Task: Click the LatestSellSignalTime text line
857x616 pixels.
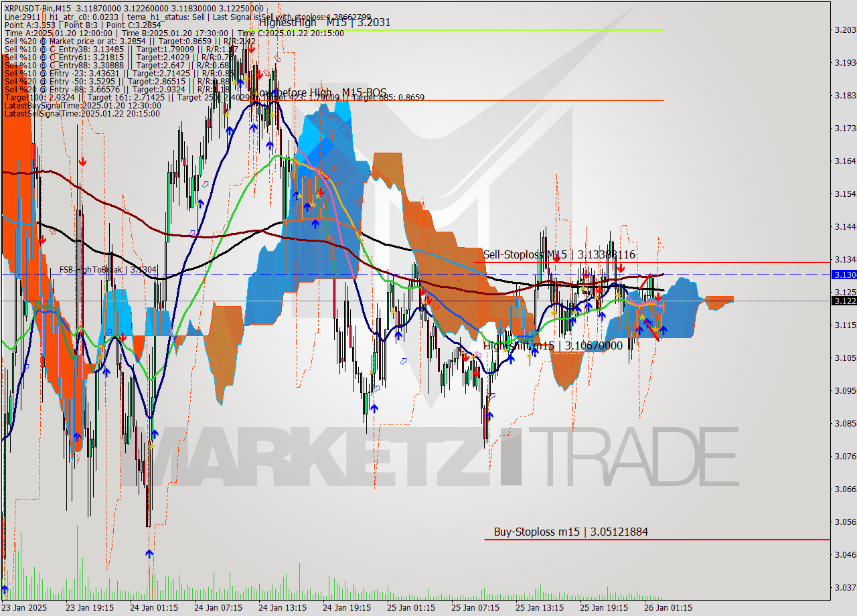Action: [x=82, y=114]
